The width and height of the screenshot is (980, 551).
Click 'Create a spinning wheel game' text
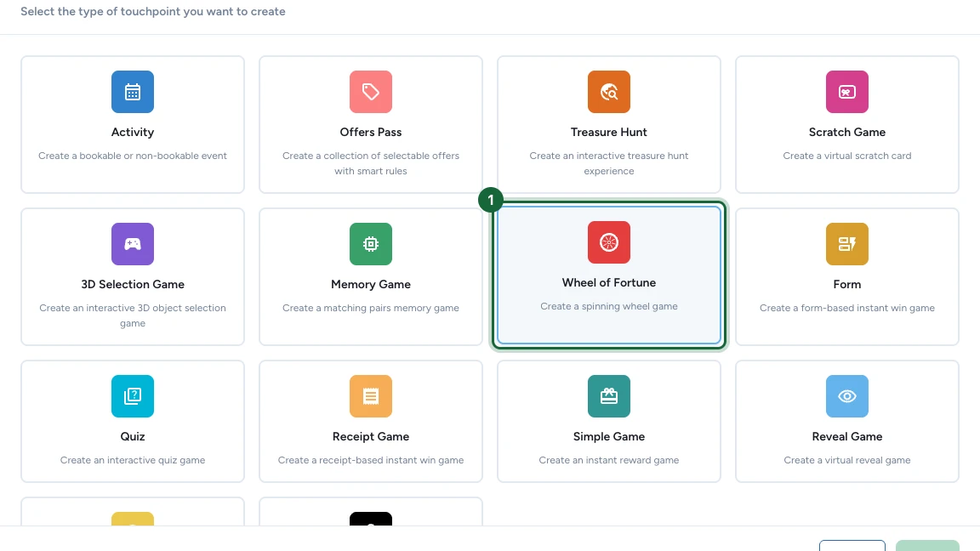[609, 306]
